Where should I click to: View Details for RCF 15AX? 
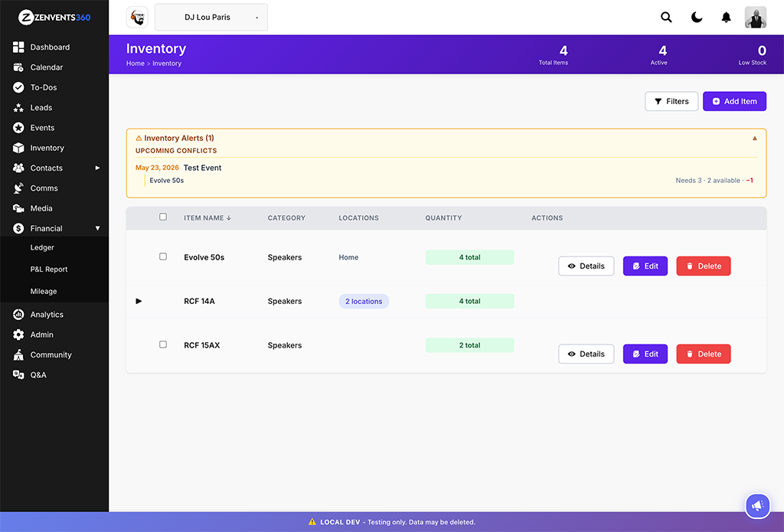(x=586, y=354)
